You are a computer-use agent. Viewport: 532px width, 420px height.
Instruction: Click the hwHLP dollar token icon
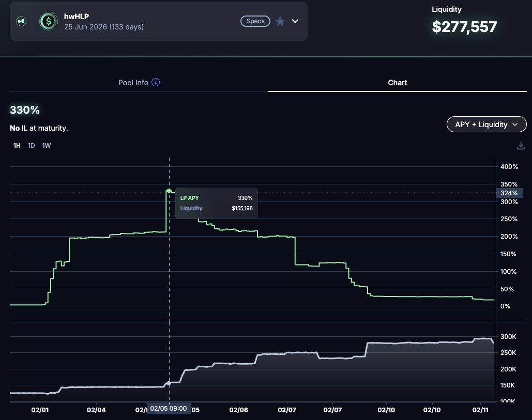(x=49, y=21)
